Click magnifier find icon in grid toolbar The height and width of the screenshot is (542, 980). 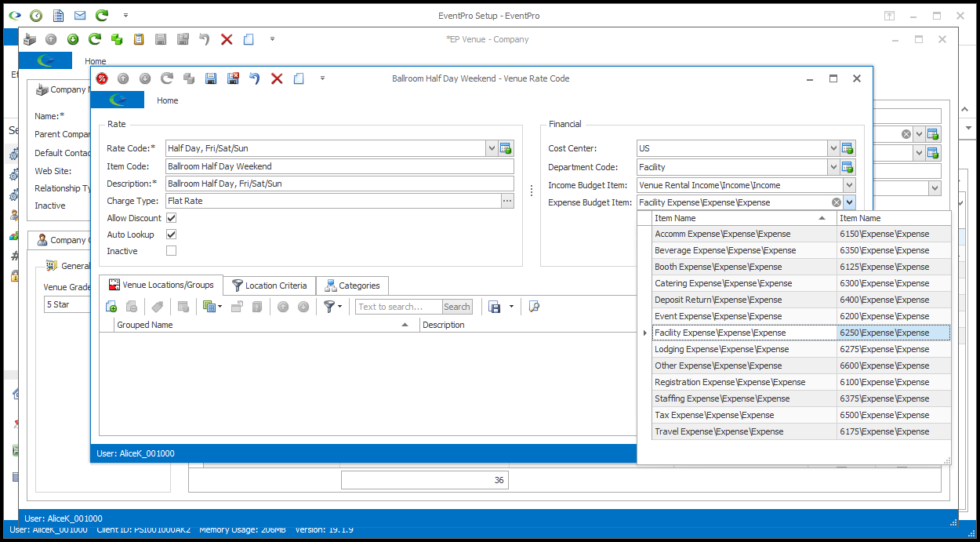click(x=534, y=307)
